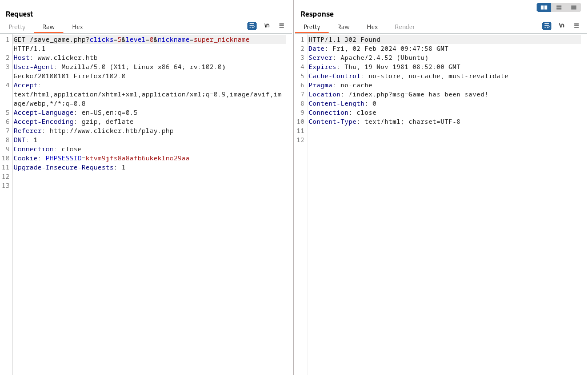Click the Content-Length header in response
The width and height of the screenshot is (588, 375).
tap(342, 103)
